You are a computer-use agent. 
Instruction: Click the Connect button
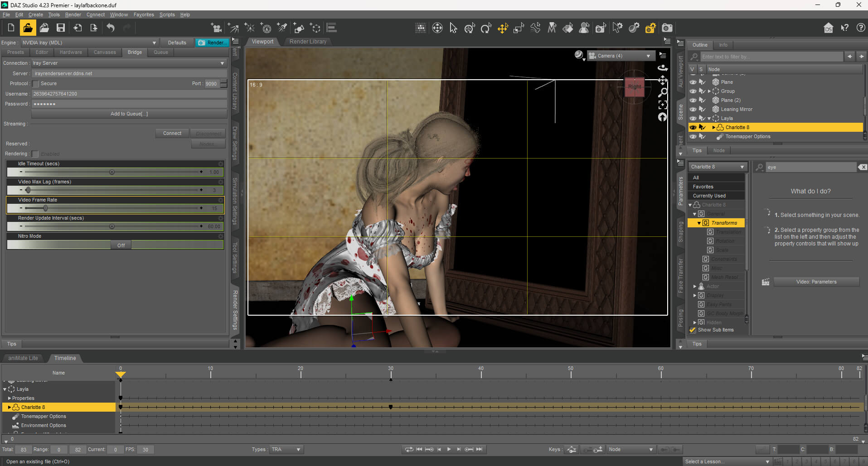(x=172, y=134)
